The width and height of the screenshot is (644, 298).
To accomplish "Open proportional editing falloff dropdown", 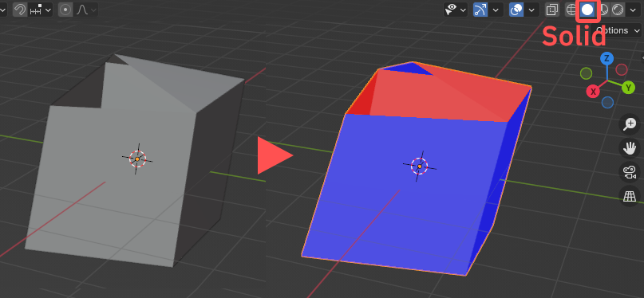I will (x=85, y=10).
